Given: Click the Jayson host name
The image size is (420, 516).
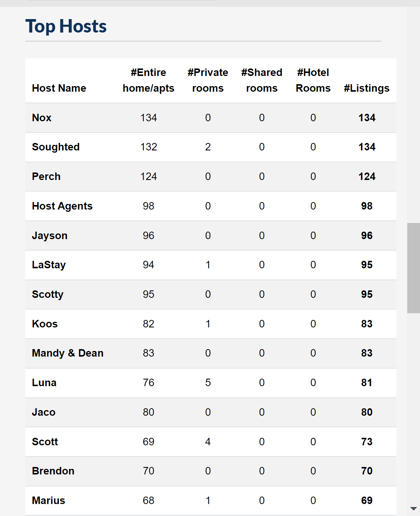Looking at the screenshot, I should (x=50, y=236).
